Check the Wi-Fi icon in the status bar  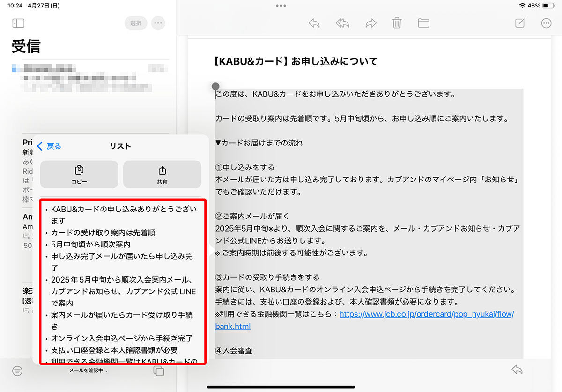tap(522, 6)
